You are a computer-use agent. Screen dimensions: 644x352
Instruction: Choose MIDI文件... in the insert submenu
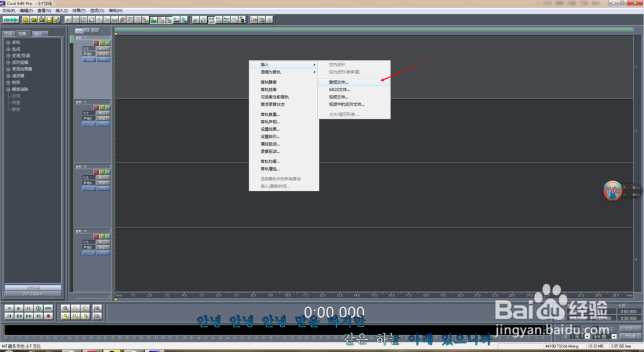pyautogui.click(x=354, y=90)
